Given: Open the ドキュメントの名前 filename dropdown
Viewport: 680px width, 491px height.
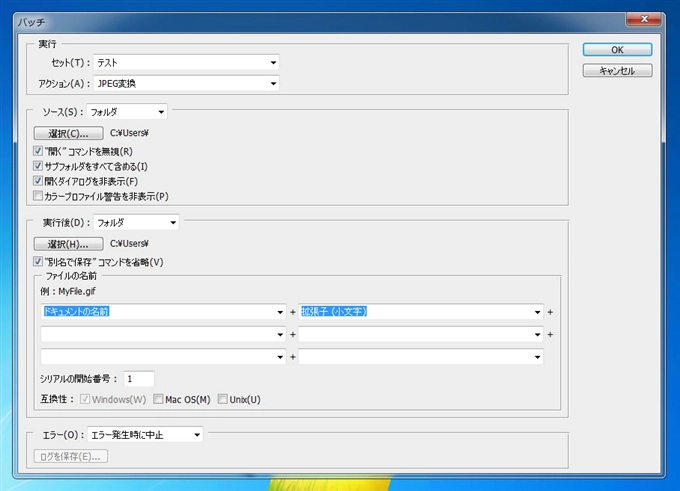Looking at the screenshot, I should [x=163, y=312].
